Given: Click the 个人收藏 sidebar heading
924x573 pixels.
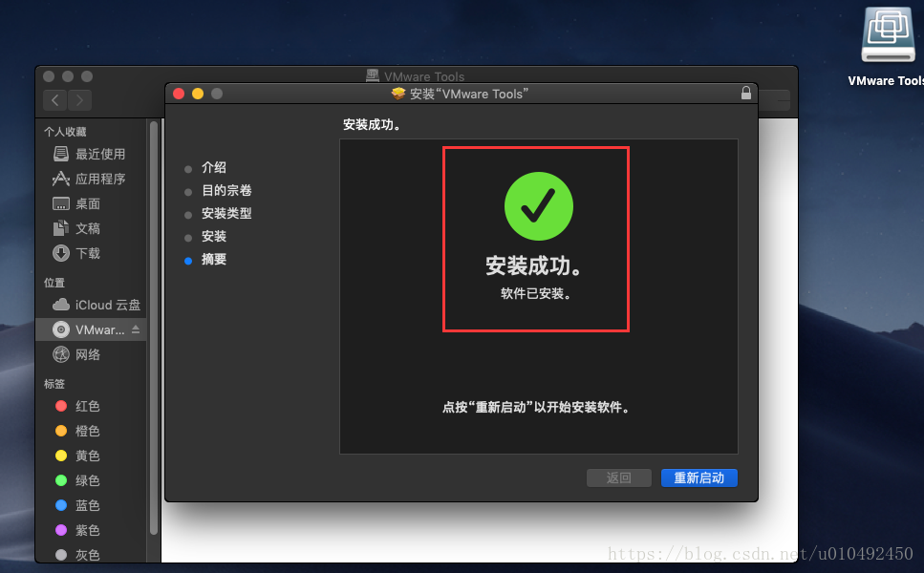Looking at the screenshot, I should (65, 132).
